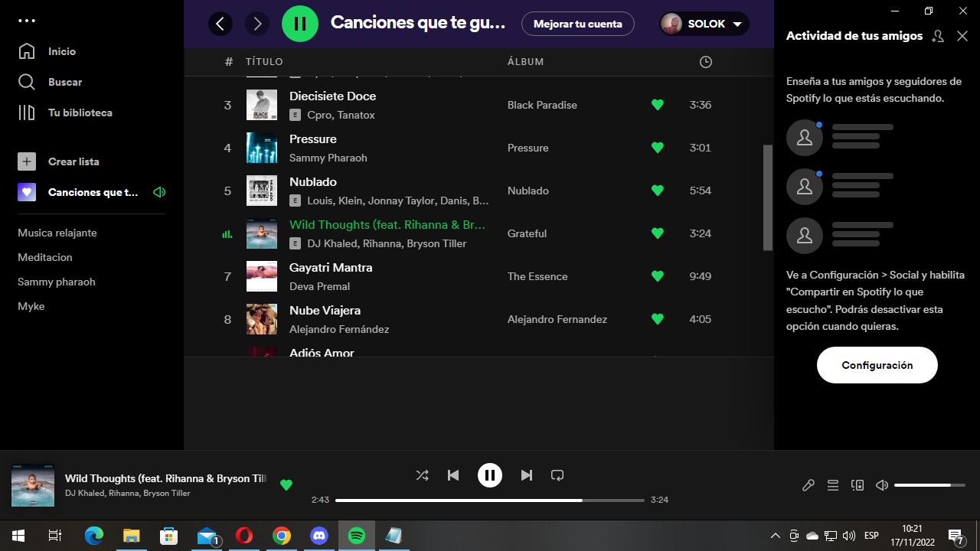Click the track list vertical scrollbar
The image size is (980, 551).
[x=768, y=197]
